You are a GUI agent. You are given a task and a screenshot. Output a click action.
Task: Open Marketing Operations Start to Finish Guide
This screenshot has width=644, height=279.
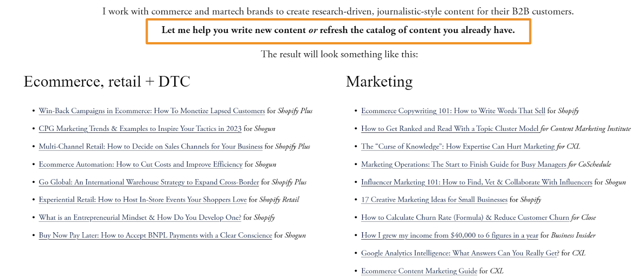point(464,164)
